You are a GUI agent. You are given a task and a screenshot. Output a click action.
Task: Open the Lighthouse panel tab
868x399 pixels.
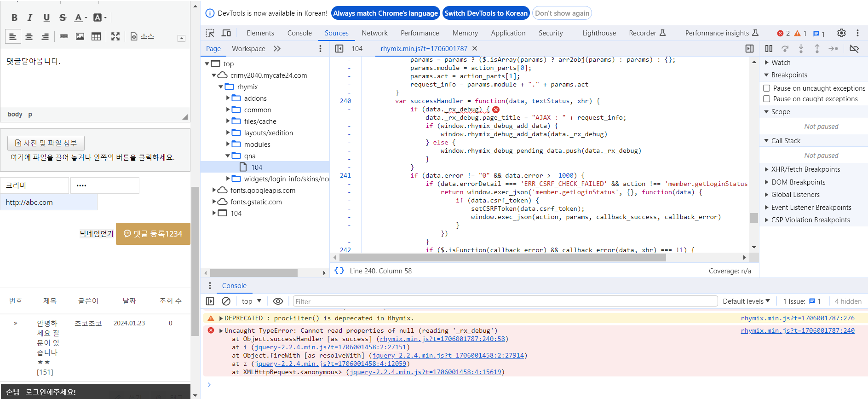(x=599, y=33)
